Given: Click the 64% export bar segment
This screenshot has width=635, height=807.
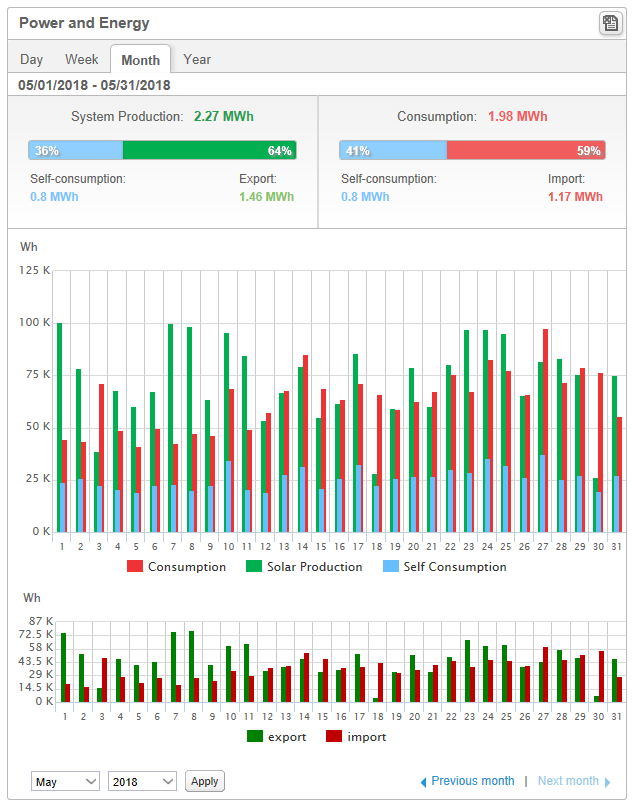Looking at the screenshot, I should point(209,150).
